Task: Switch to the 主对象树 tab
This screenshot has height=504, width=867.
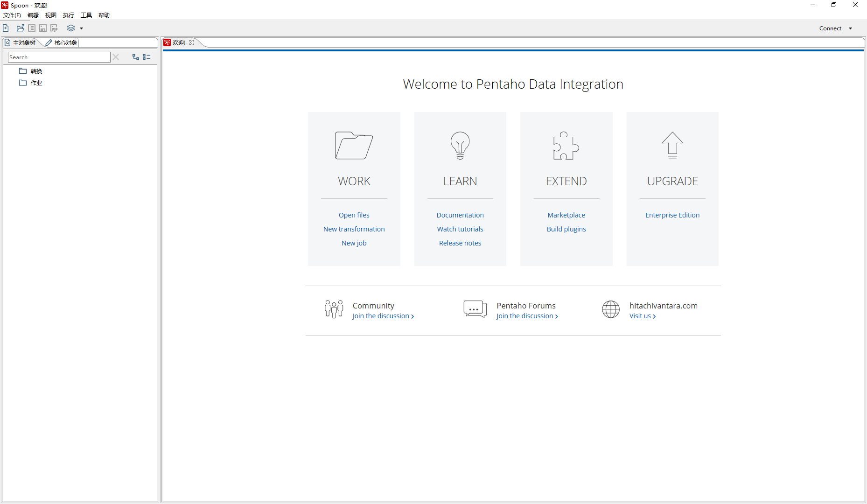Action: [21, 42]
